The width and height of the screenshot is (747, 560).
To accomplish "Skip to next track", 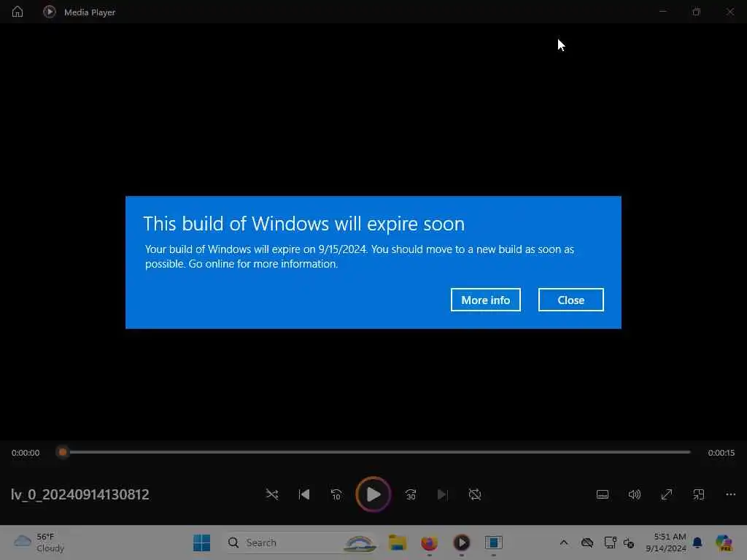I will 443,494.
